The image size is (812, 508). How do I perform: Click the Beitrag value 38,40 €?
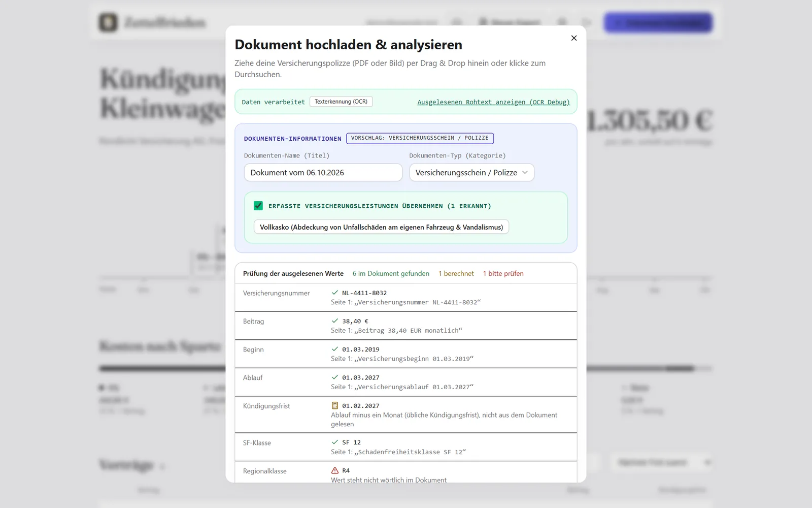355,321
